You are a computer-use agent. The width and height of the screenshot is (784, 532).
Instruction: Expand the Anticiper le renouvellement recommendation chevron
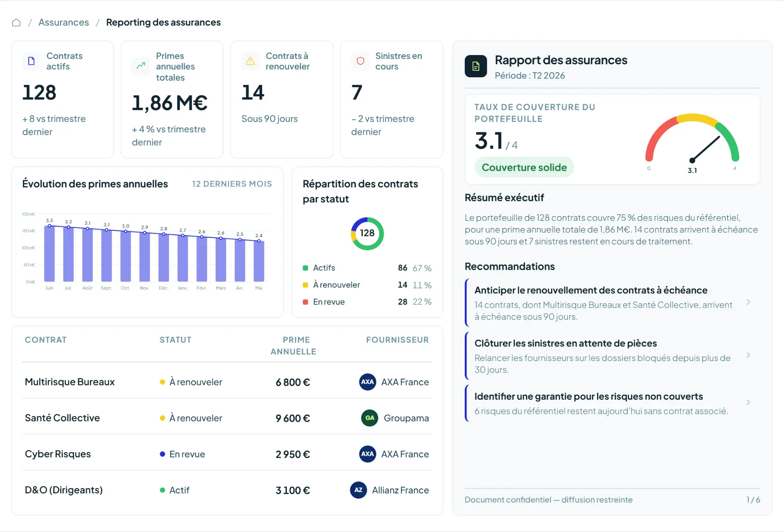748,302
